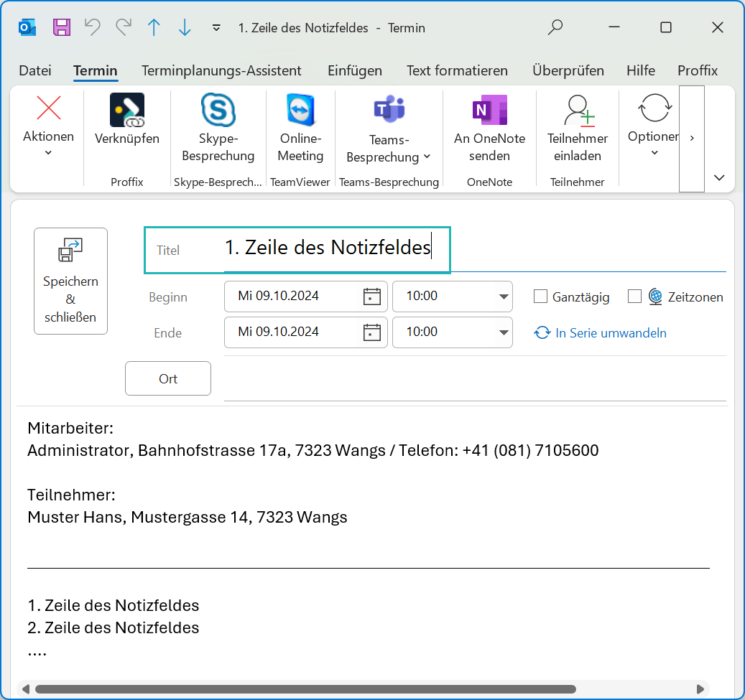745x700 pixels.
Task: Enable the Ganztägig checkbox
Action: point(540,297)
